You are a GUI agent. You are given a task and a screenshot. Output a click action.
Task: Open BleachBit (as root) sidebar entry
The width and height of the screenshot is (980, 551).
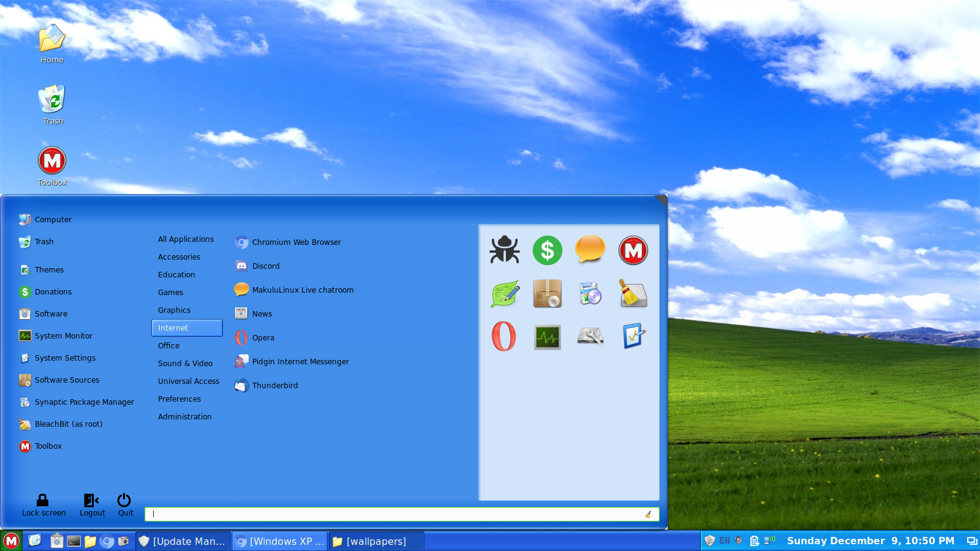(x=61, y=424)
